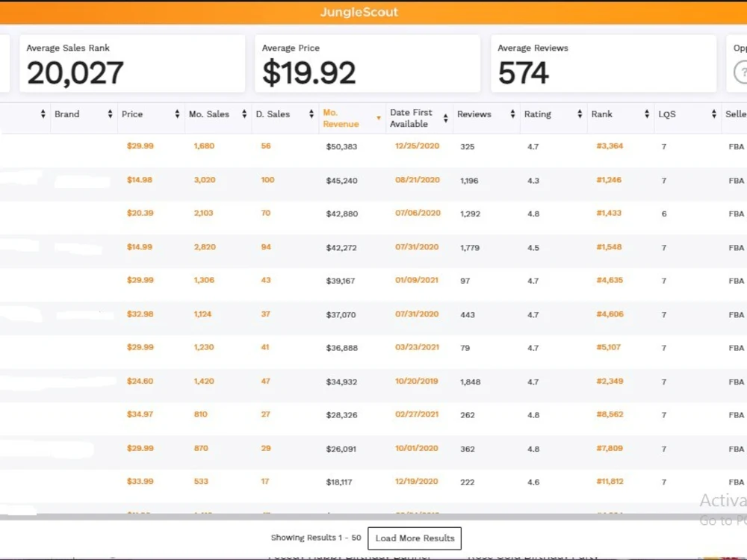Click the Brand column header
747x560 pixels.
[x=67, y=114]
